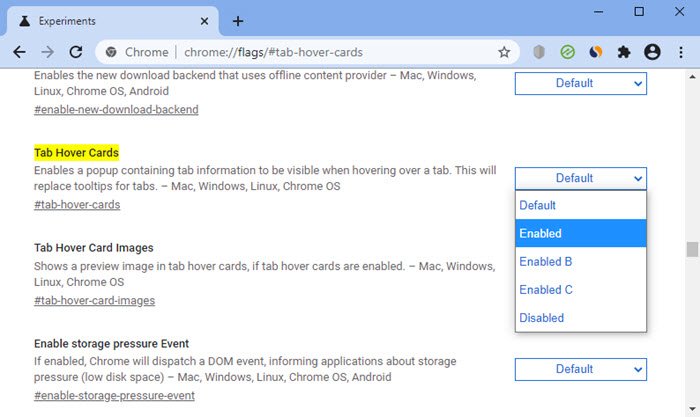Viewport: 700px width, 417px height.
Task: Click the Chrome site info icon in address bar
Action: [x=111, y=52]
